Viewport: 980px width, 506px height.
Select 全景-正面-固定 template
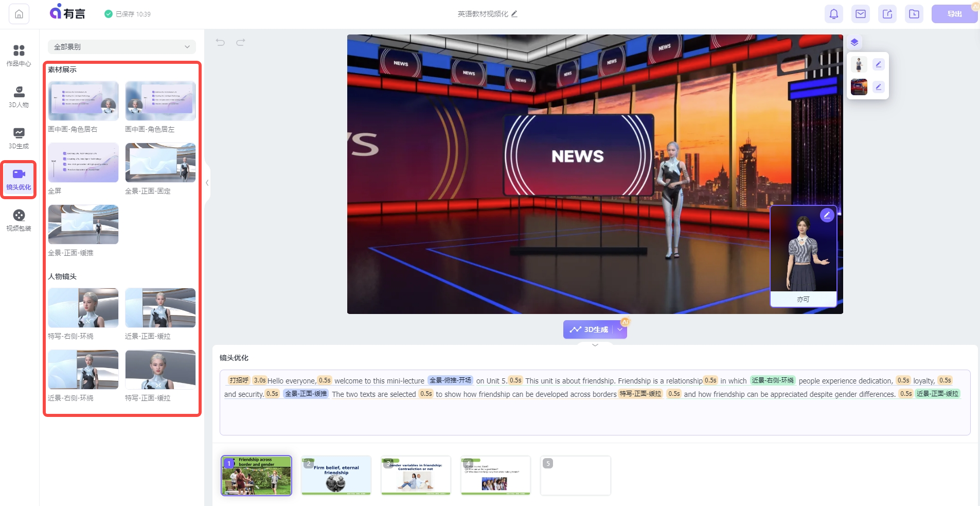(x=161, y=163)
